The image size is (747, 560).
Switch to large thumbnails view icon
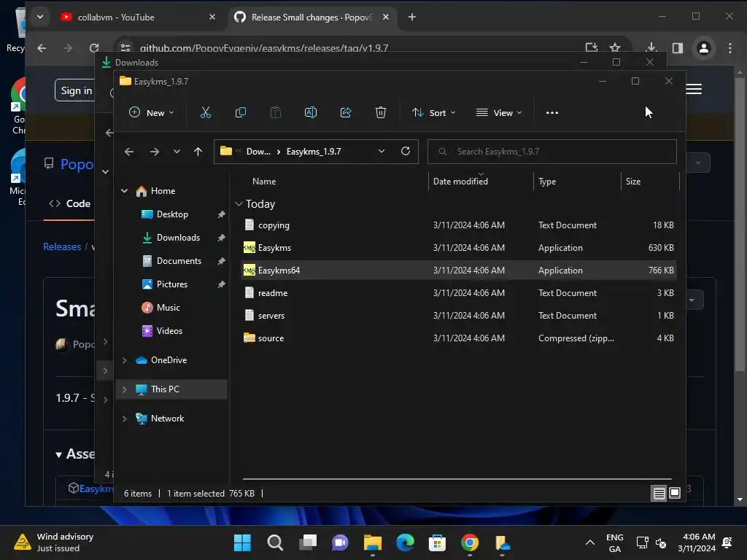click(675, 493)
